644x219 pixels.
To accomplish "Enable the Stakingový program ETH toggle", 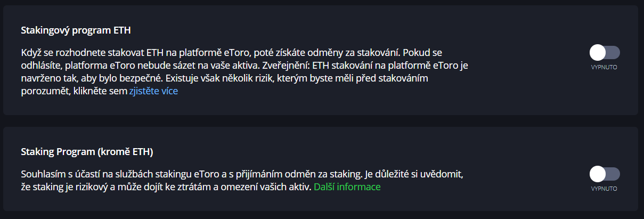I will point(604,52).
